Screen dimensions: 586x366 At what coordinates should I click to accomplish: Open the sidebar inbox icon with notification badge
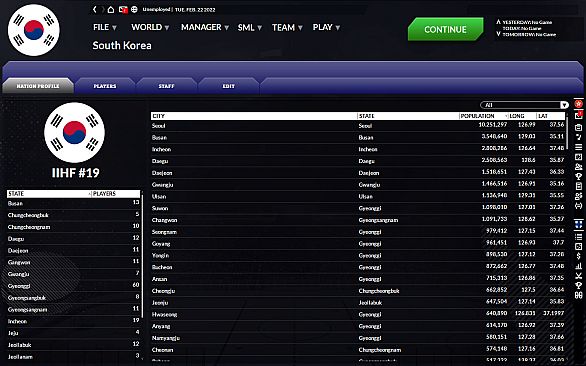click(579, 116)
